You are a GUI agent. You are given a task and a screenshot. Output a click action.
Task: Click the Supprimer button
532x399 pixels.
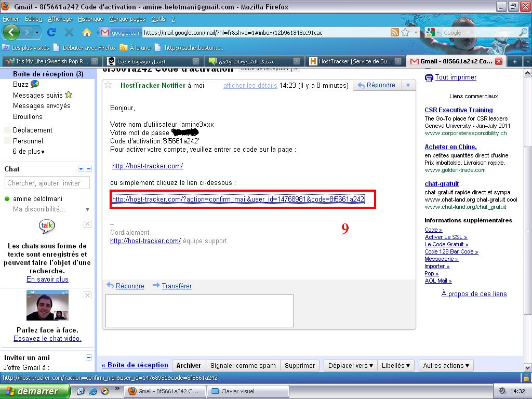300,365
